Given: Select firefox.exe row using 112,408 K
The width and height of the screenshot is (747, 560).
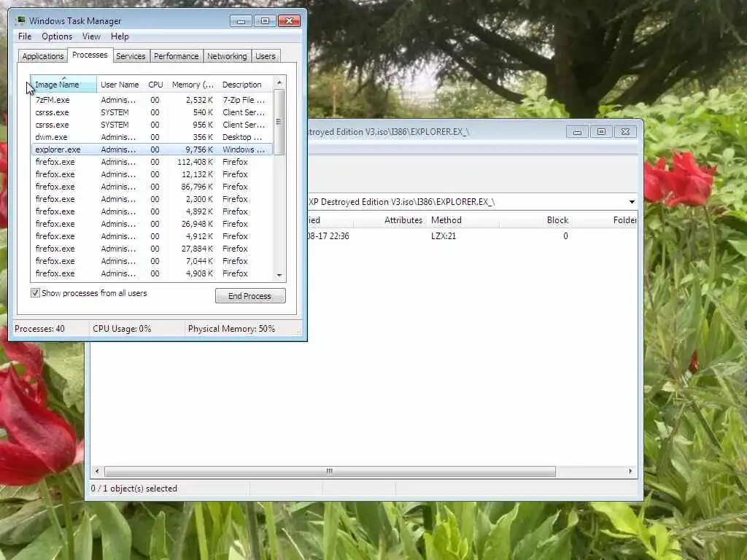Looking at the screenshot, I should click(x=152, y=162).
